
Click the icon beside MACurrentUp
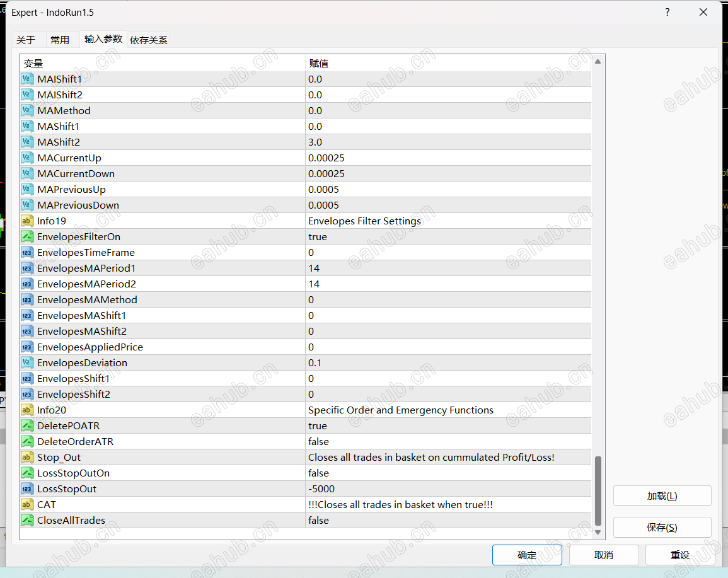(27, 158)
